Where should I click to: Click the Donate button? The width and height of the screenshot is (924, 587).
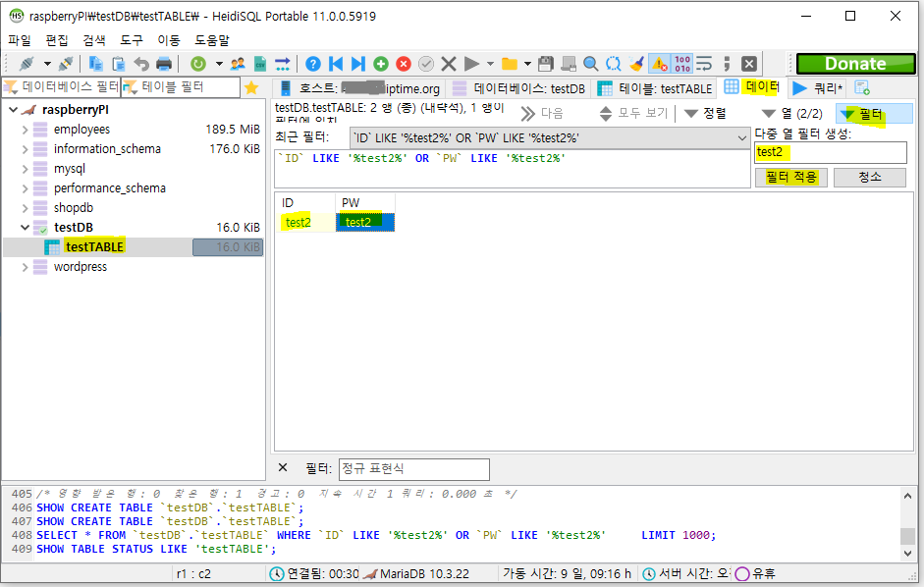(855, 64)
